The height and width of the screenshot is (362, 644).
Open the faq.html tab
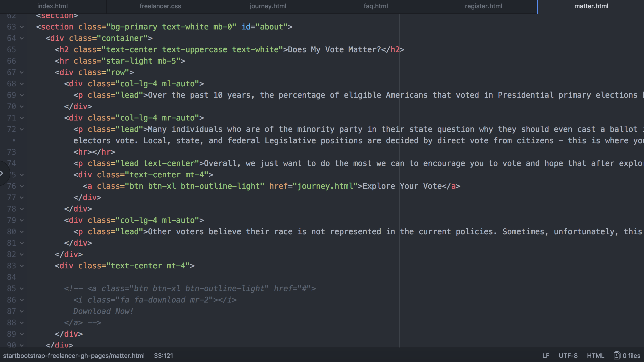tap(376, 6)
